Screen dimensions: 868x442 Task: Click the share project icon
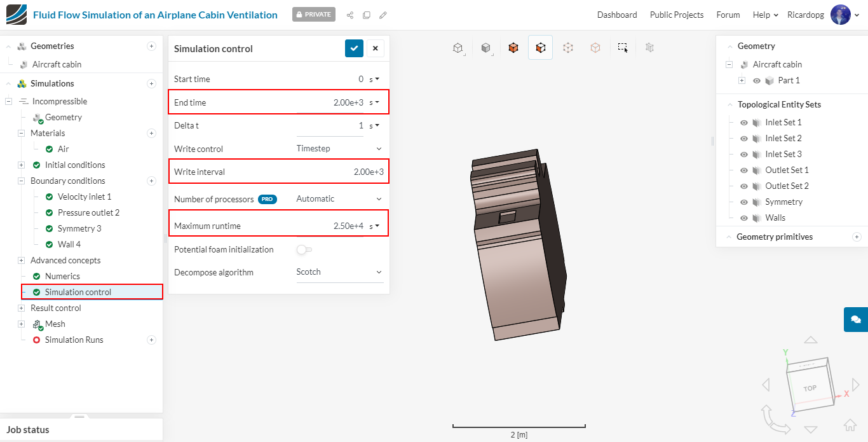click(350, 15)
